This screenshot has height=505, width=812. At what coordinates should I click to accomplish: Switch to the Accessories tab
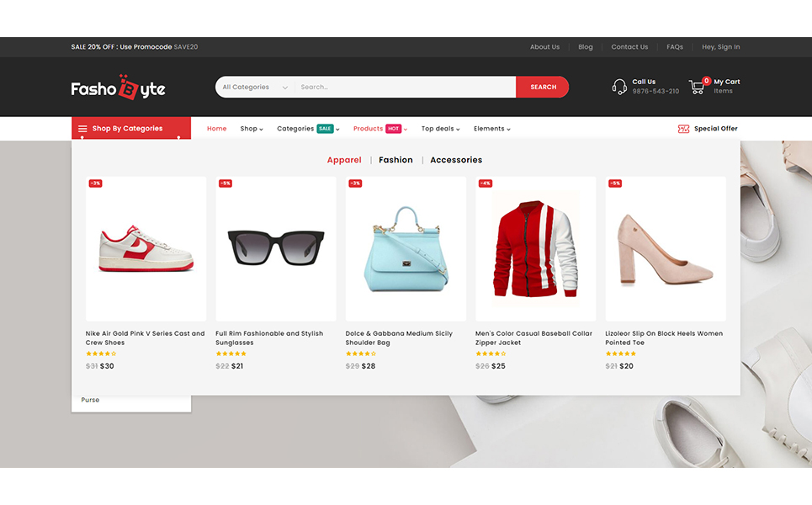click(x=456, y=160)
